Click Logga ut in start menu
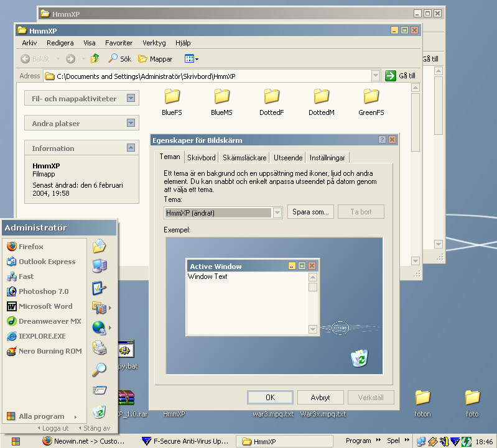497x448 pixels. [x=53, y=428]
